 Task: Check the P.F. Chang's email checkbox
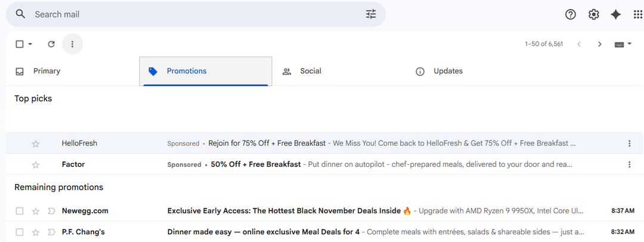[20, 232]
